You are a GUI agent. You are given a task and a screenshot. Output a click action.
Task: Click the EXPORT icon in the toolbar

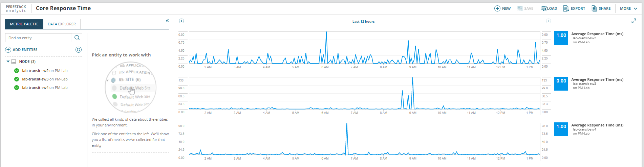(x=566, y=8)
